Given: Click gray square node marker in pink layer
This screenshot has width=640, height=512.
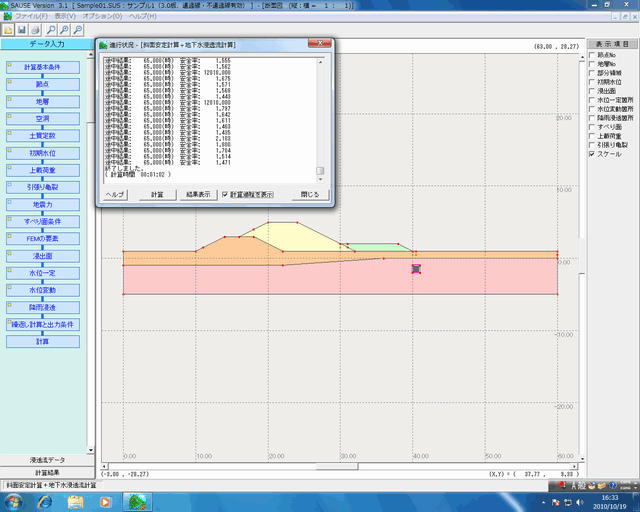Looking at the screenshot, I should 416,269.
